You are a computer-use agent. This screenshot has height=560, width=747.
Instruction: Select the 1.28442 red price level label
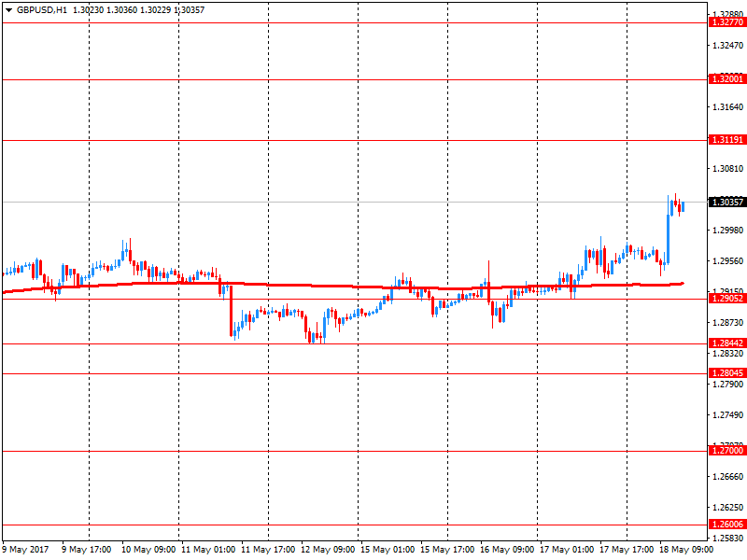727,343
